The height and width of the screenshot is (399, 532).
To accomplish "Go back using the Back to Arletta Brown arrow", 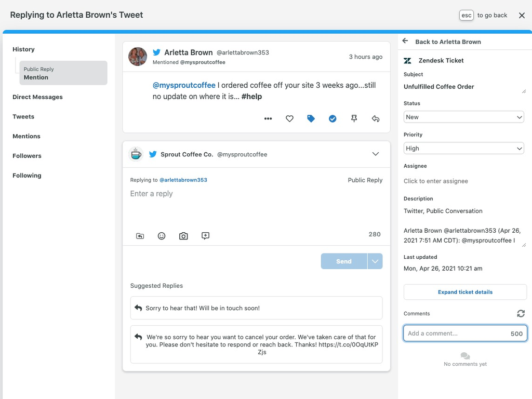I will (x=405, y=41).
